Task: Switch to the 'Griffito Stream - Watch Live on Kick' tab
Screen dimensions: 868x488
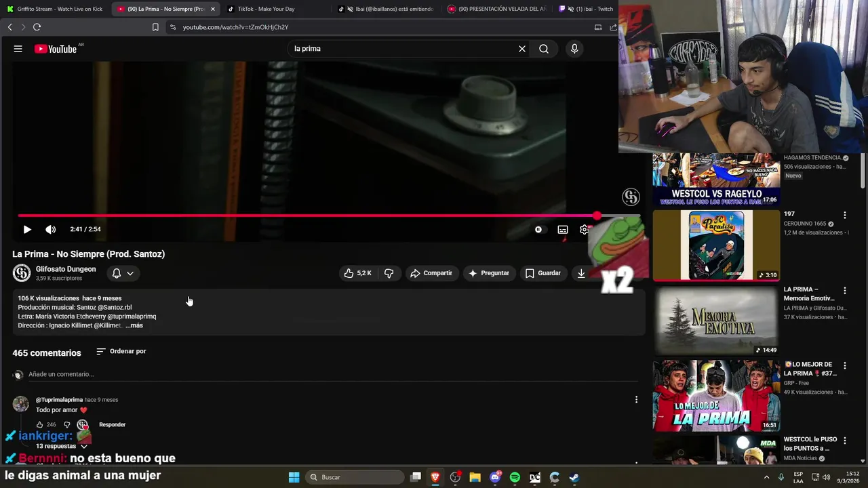Action: pos(55,9)
